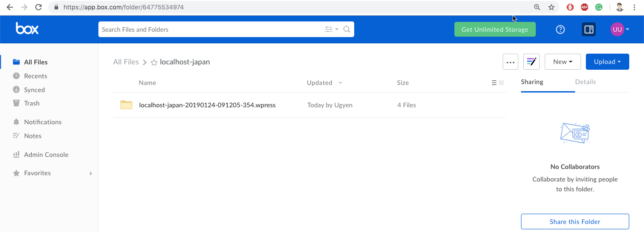Click Share this Folder button
Screen dimensions: 644x232
tap(575, 222)
